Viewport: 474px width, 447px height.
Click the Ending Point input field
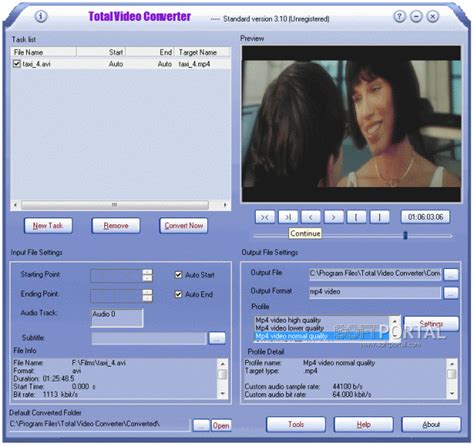point(116,295)
